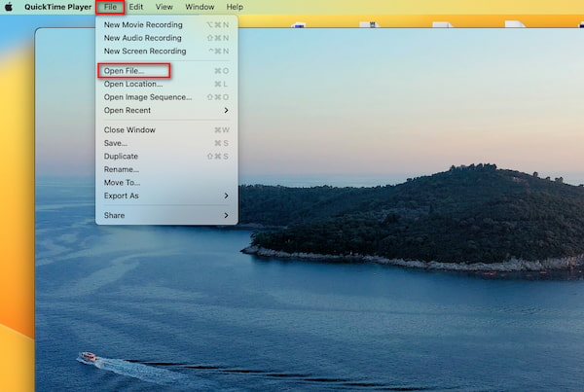584x392 pixels.
Task: Expand the Open Recent submenu
Action: (x=166, y=110)
